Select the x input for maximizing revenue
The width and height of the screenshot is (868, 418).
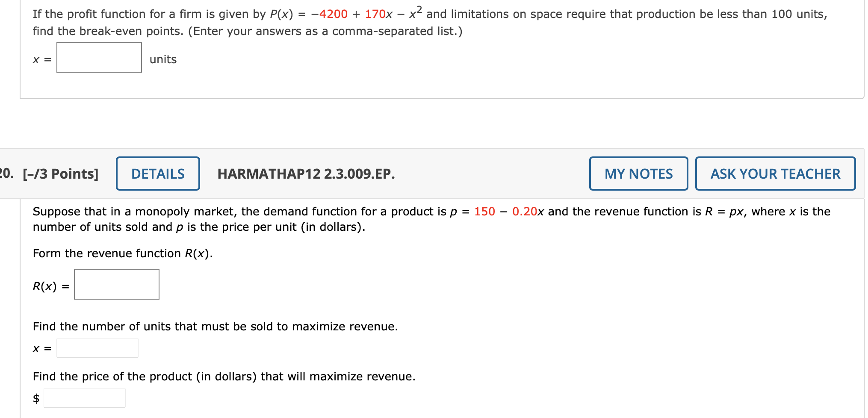click(97, 347)
